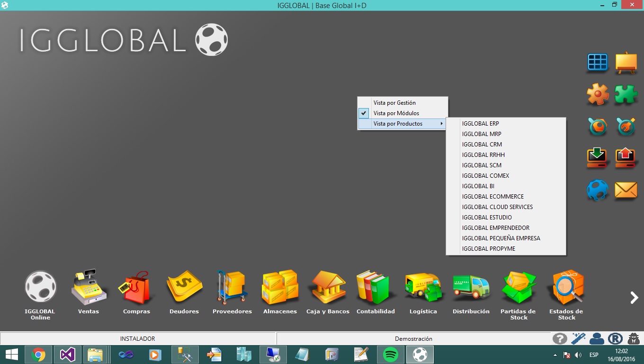Image resolution: width=644 pixels, height=364 pixels.
Task: Click the blue IGGLOBAL ball icon
Action: click(598, 190)
